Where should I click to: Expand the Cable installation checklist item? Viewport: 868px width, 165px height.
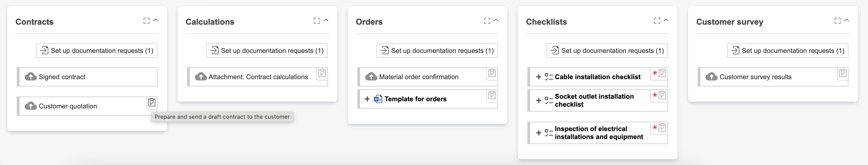539,77
